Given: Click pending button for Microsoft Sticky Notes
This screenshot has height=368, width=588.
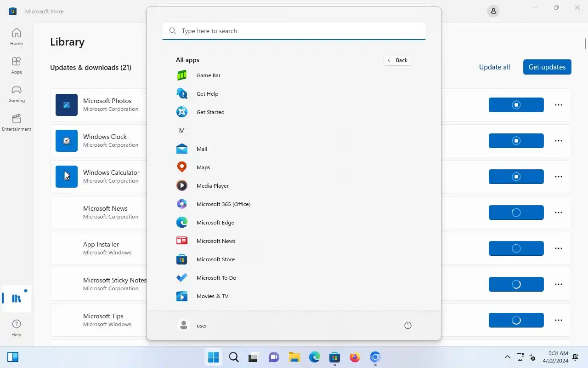Looking at the screenshot, I should (x=516, y=284).
